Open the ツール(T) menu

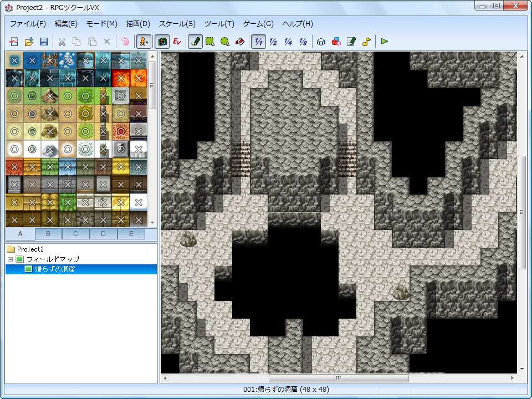(219, 24)
